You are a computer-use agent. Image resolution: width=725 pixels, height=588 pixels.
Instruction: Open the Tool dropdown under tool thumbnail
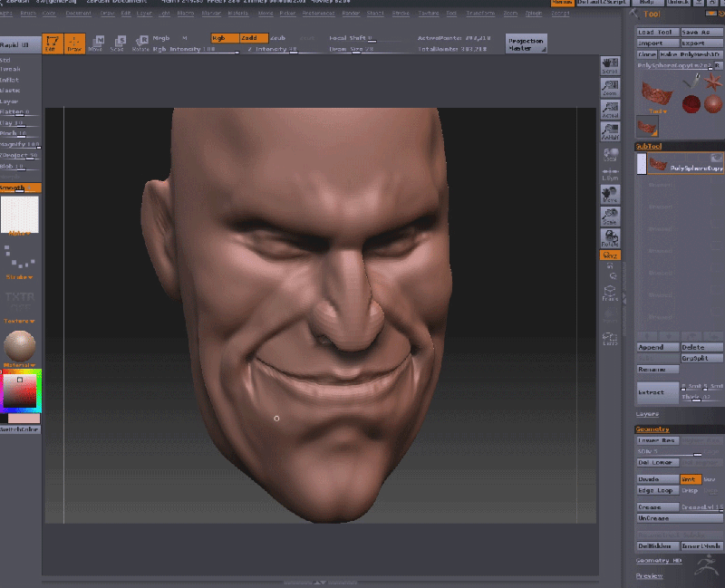click(x=658, y=111)
